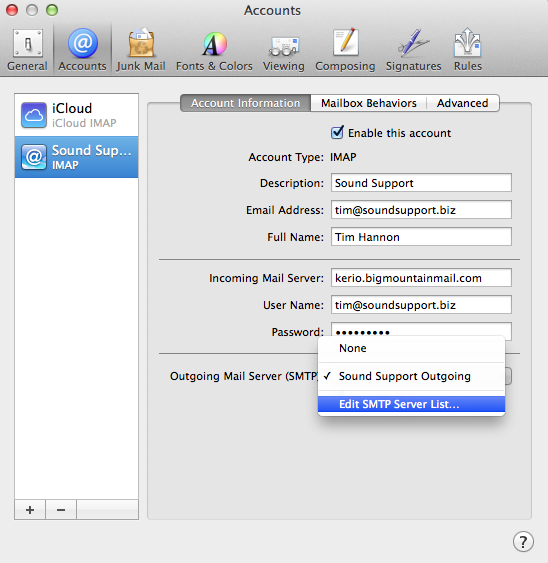Click the Email Address field
548x563 pixels.
421,210
